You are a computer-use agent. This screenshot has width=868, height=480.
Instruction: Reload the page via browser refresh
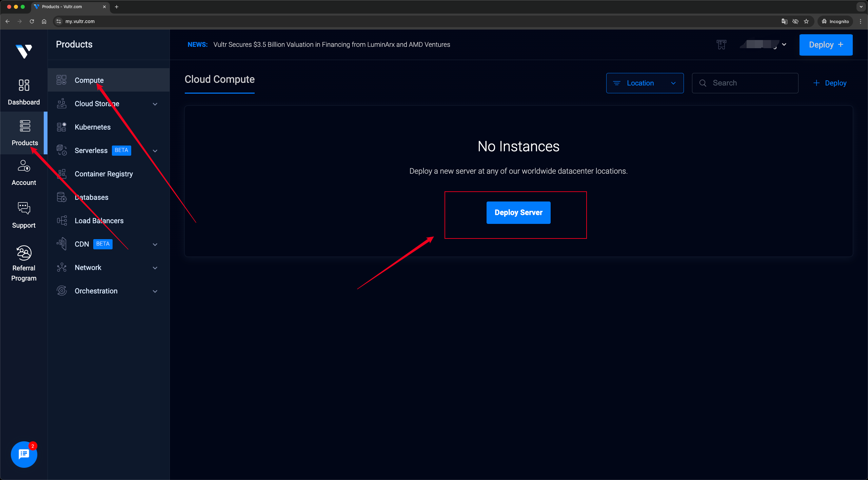coord(32,21)
